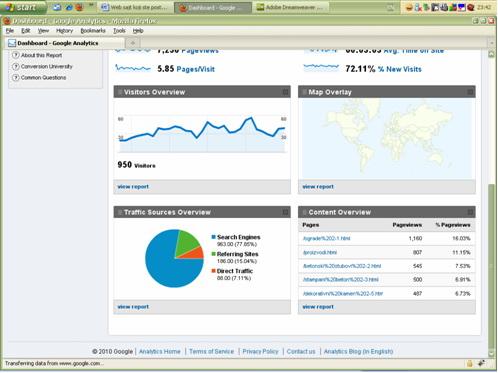Open the Bookmarks menu
Screen dimensions: 498x373
point(93,31)
